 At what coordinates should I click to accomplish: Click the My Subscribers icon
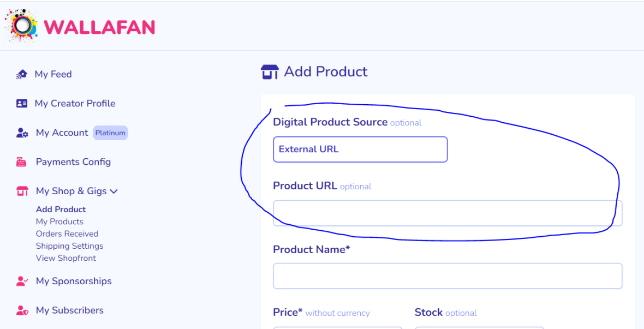coord(22,310)
